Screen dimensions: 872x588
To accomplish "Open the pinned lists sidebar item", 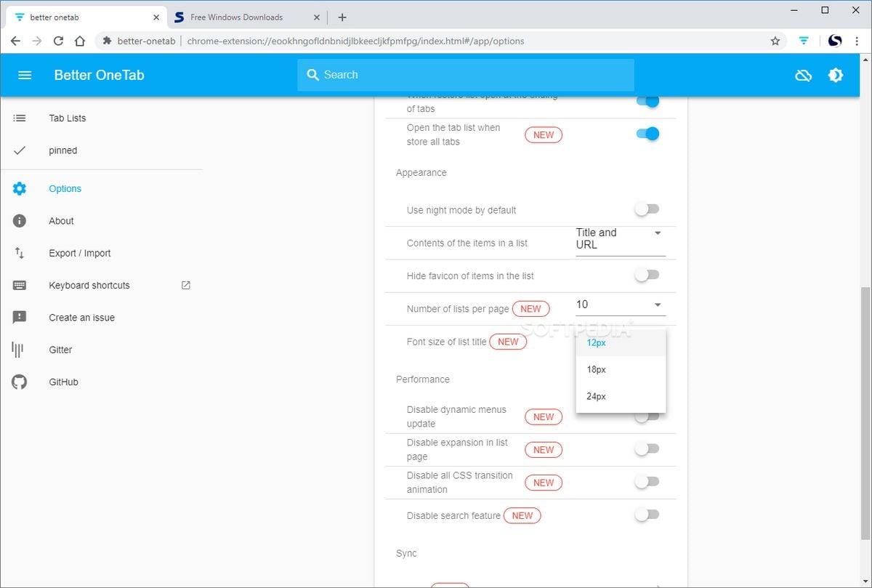I will coord(101,150).
